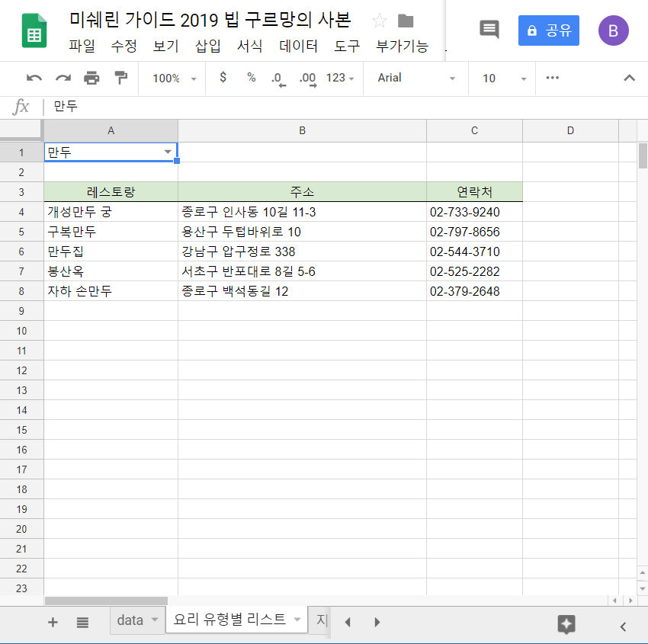The height and width of the screenshot is (644, 648).
Task: Open the Explore button at bottom right
Action: (x=566, y=624)
